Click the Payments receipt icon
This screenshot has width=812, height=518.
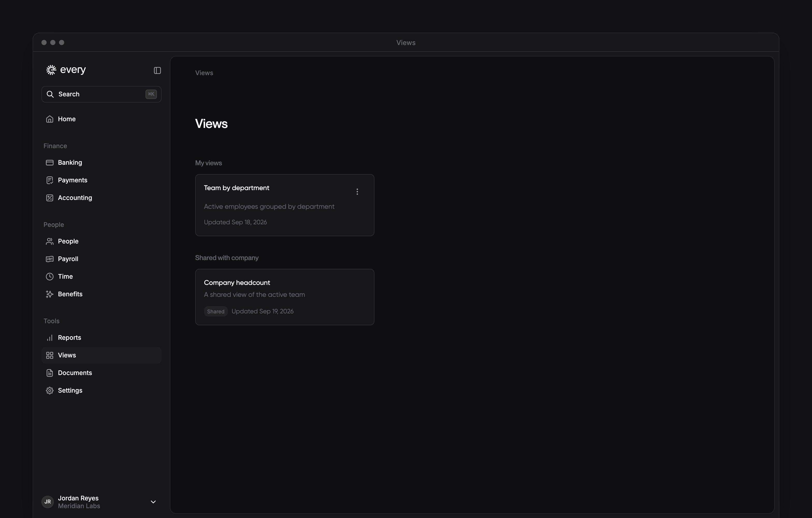coord(49,180)
